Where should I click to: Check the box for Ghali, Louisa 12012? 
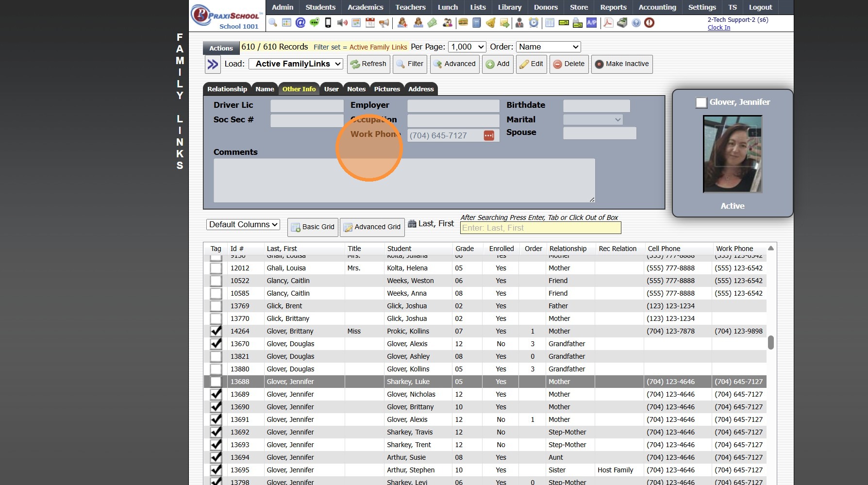click(216, 268)
